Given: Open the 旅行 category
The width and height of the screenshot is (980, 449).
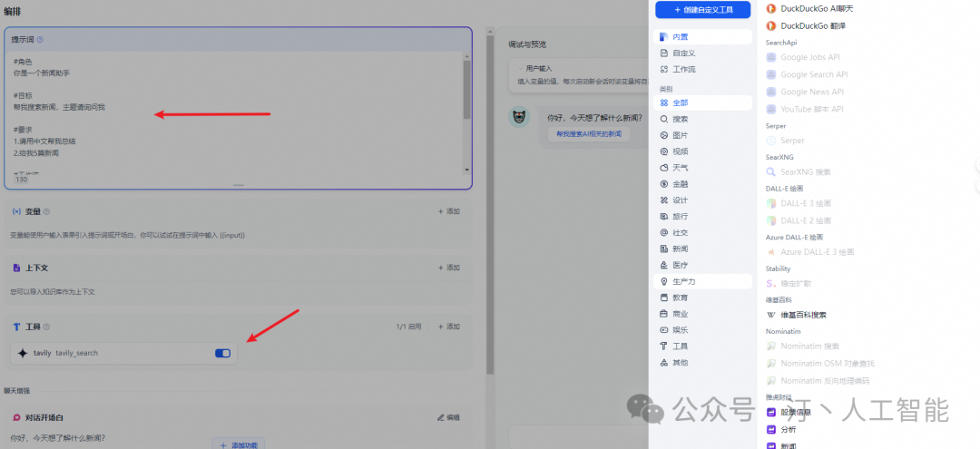Looking at the screenshot, I should [x=702, y=216].
